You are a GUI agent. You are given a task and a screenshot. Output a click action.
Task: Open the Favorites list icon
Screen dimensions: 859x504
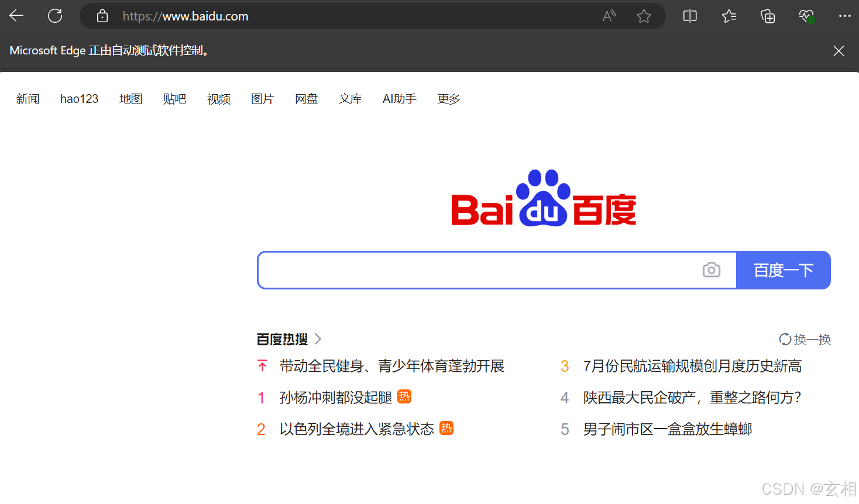pos(729,16)
